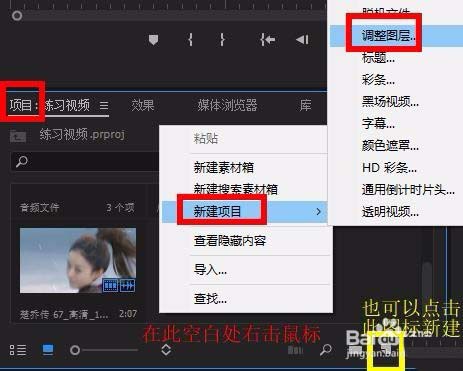Switch to the 媒体浏览器 tab
The width and height of the screenshot is (463, 371).
click(227, 105)
